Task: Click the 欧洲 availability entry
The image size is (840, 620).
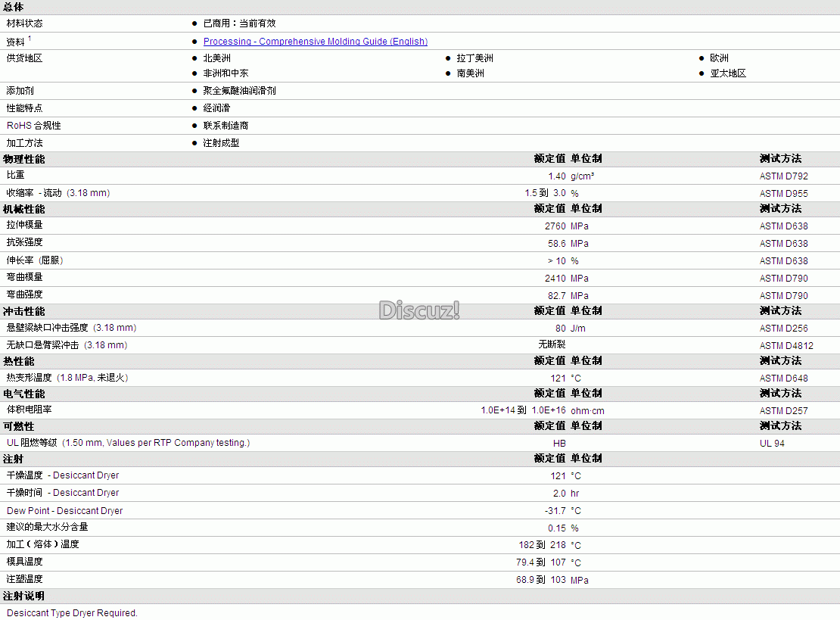Action: 719,58
